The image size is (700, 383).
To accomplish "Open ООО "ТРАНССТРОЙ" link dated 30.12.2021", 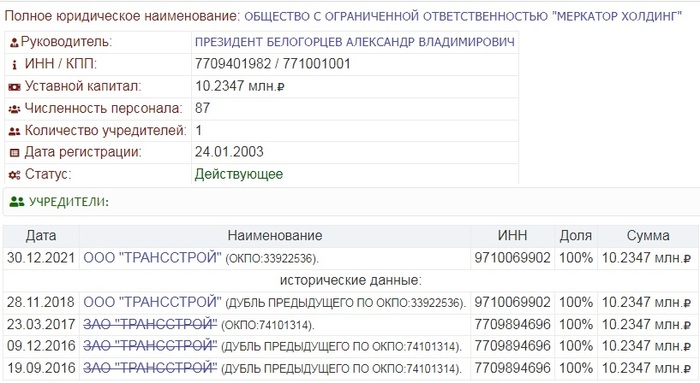I will 152,258.
